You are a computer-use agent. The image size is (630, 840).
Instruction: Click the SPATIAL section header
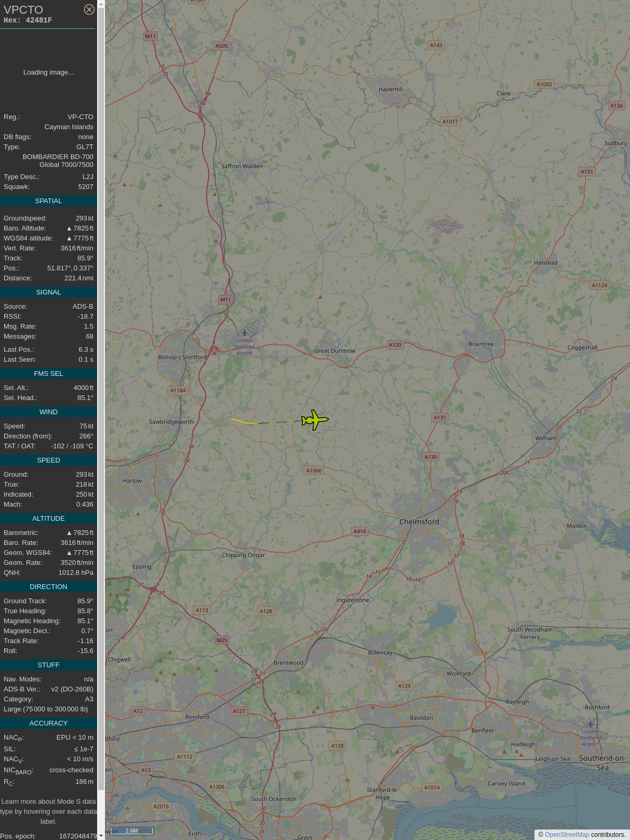48,201
